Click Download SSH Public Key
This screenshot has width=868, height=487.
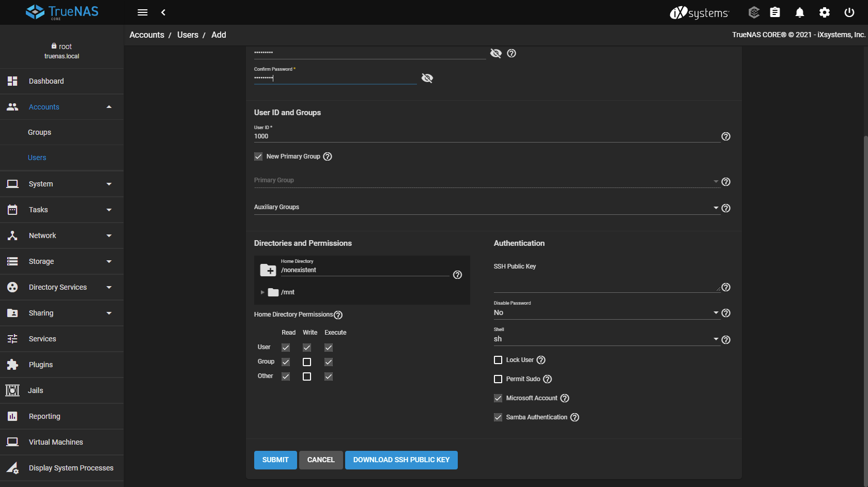coord(401,460)
